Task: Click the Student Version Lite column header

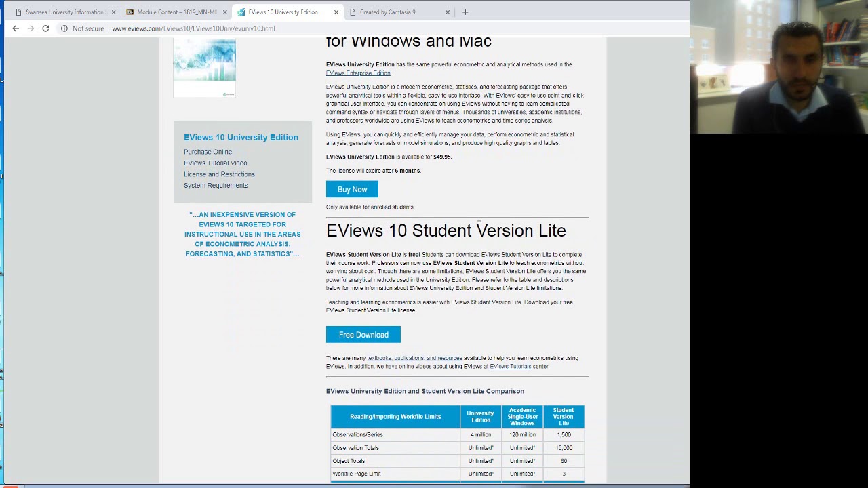Action: (564, 417)
